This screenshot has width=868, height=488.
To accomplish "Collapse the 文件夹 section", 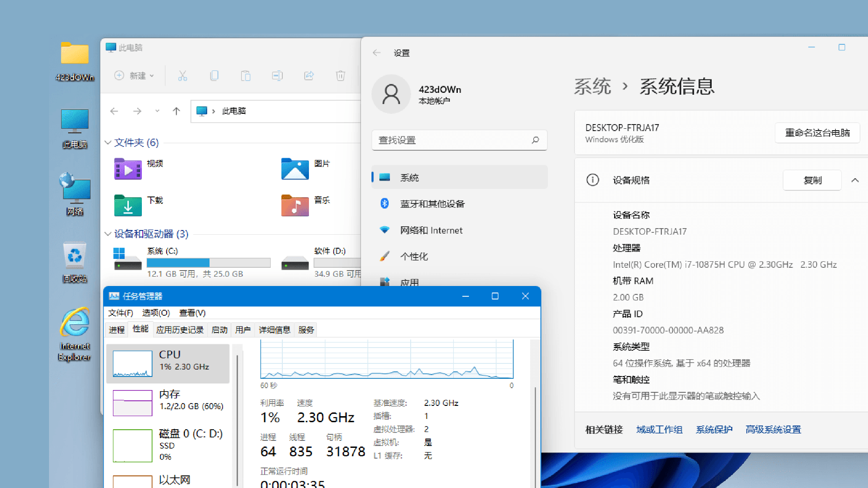I will coord(108,143).
